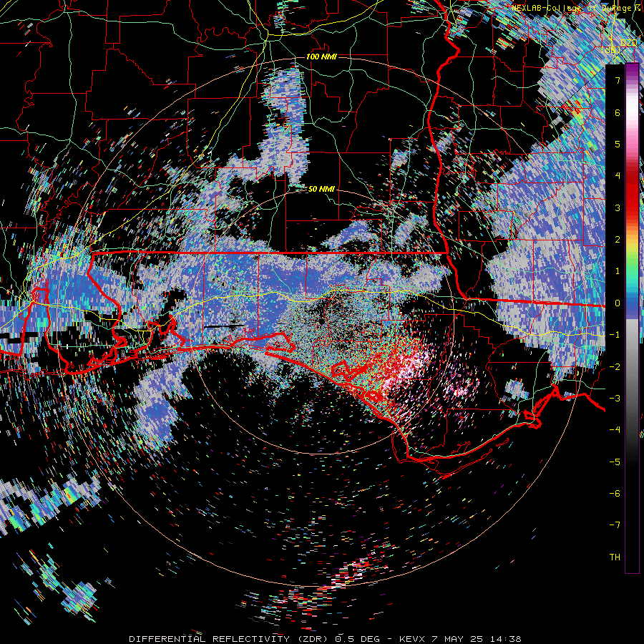Click the "0" label on color scale
This screenshot has height=644, width=644.
[618, 303]
